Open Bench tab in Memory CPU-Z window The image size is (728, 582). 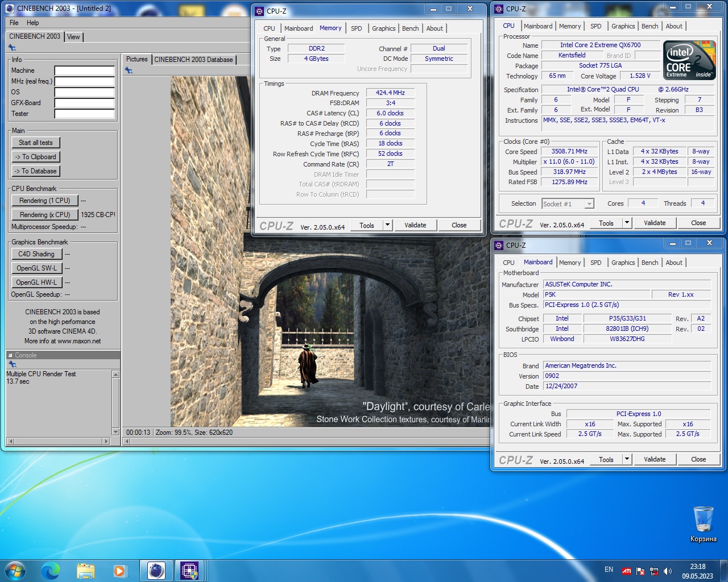coord(410,28)
